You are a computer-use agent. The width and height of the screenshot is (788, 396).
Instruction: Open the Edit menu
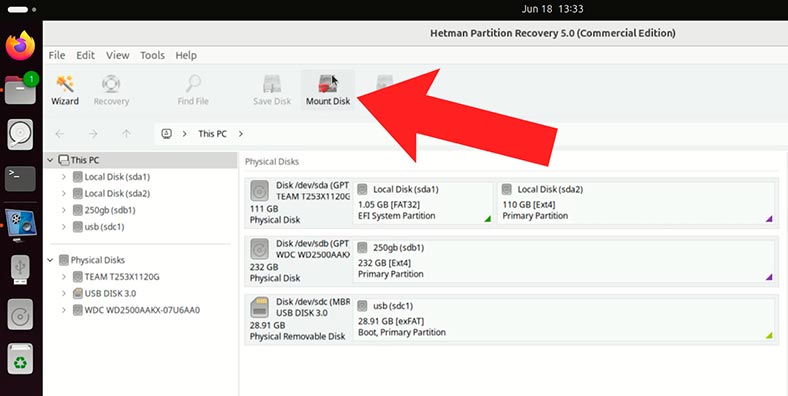[x=85, y=55]
